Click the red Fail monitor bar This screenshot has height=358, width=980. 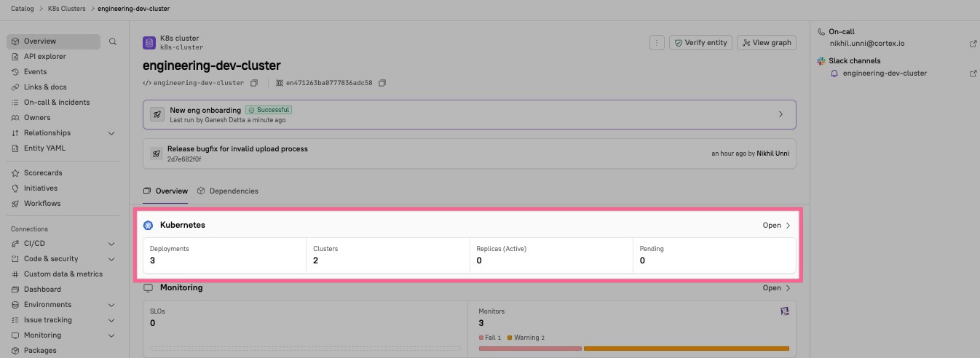pyautogui.click(x=530, y=349)
